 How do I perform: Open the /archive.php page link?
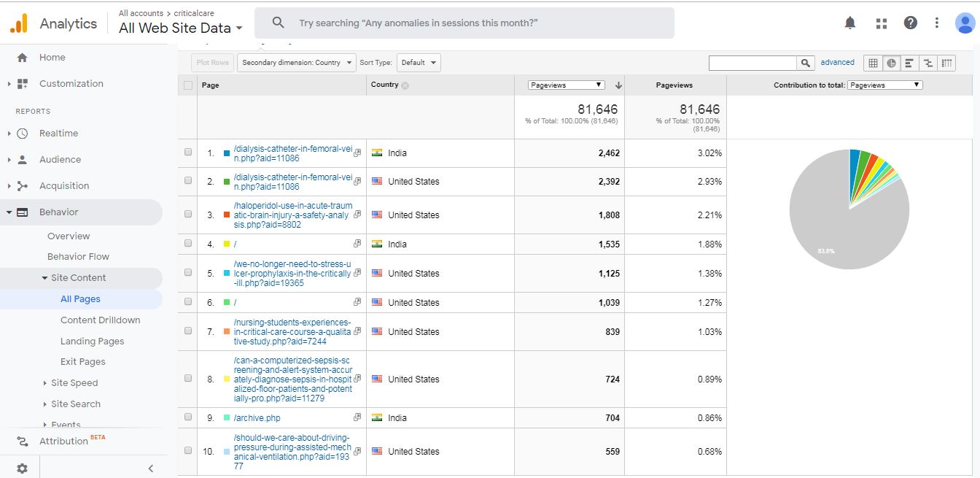257,418
